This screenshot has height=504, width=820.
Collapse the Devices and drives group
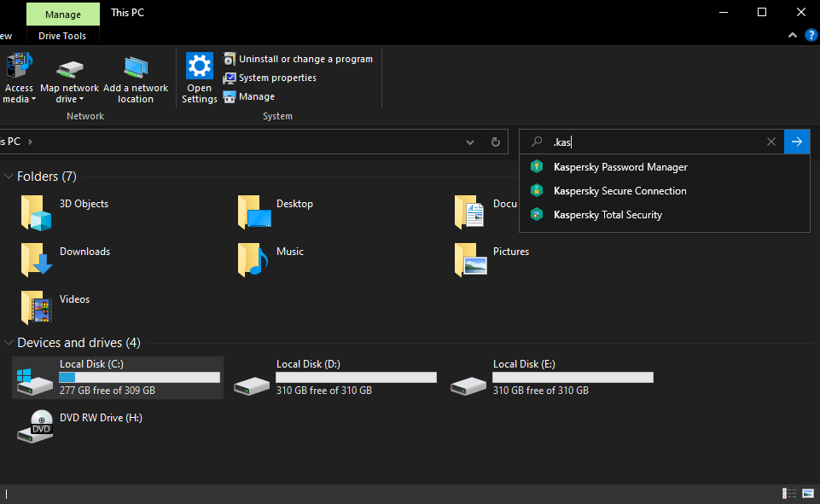pos(9,343)
